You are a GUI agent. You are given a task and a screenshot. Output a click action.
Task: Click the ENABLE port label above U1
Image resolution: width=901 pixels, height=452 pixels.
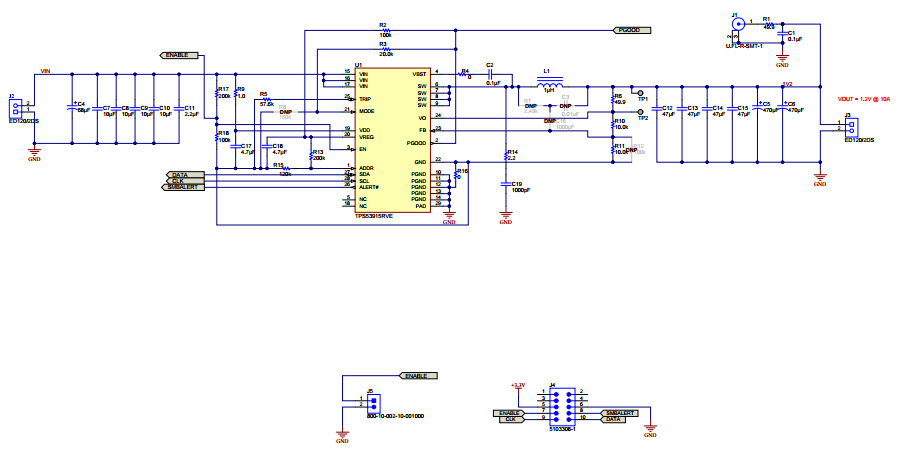179,54
